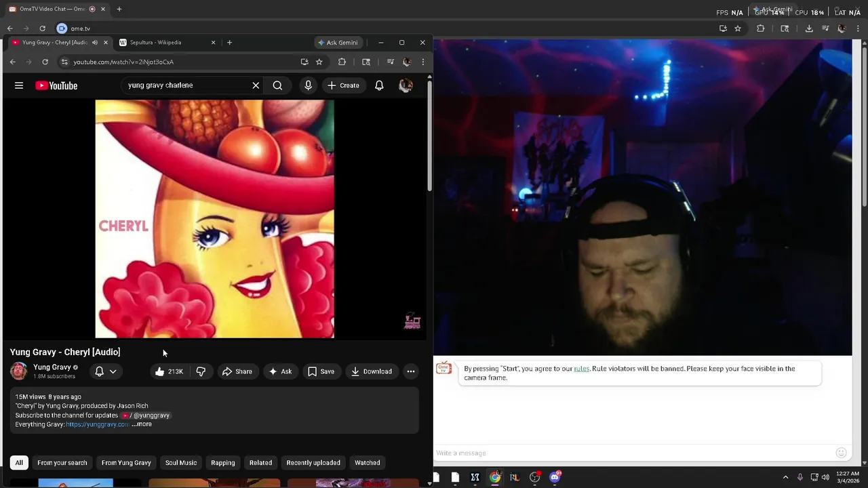Open OBS Studio from the taskbar

535,477
